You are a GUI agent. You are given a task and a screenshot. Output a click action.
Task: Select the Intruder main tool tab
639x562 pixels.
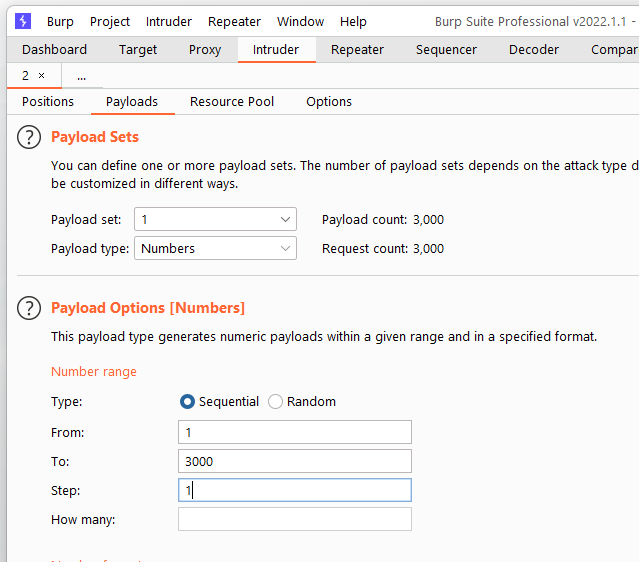pos(276,50)
